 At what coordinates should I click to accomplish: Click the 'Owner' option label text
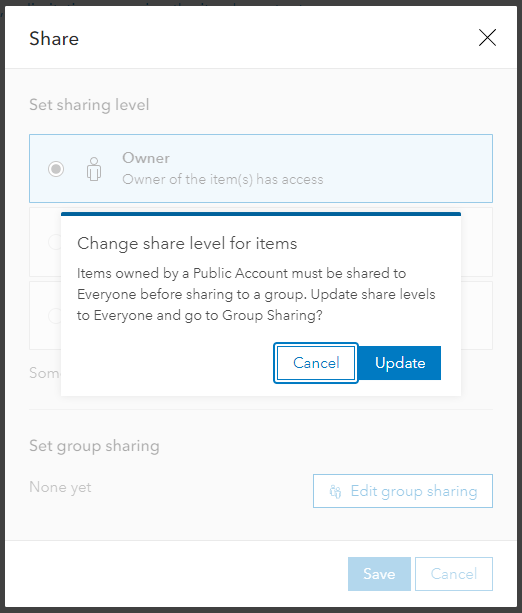pos(146,158)
